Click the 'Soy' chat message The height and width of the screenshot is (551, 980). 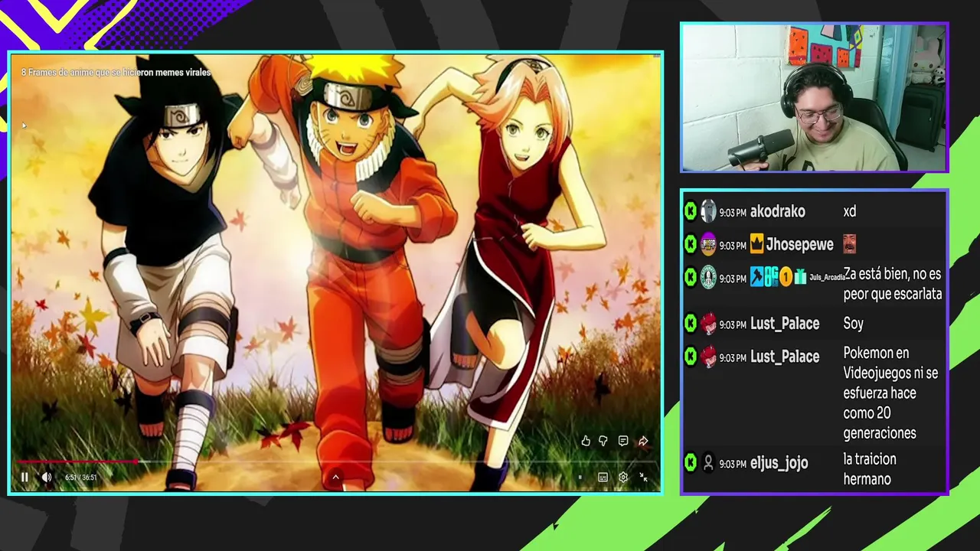(854, 324)
